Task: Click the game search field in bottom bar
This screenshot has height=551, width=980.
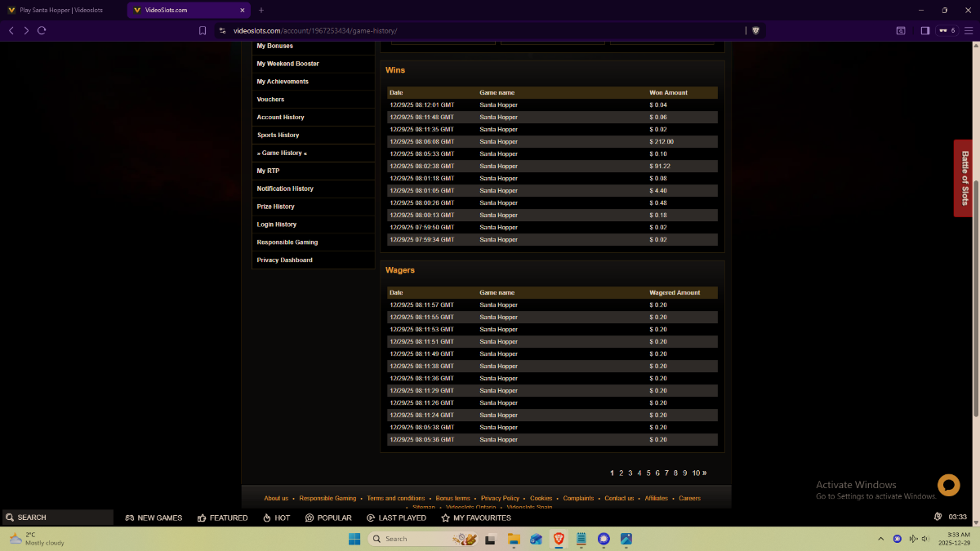Action: tap(57, 518)
